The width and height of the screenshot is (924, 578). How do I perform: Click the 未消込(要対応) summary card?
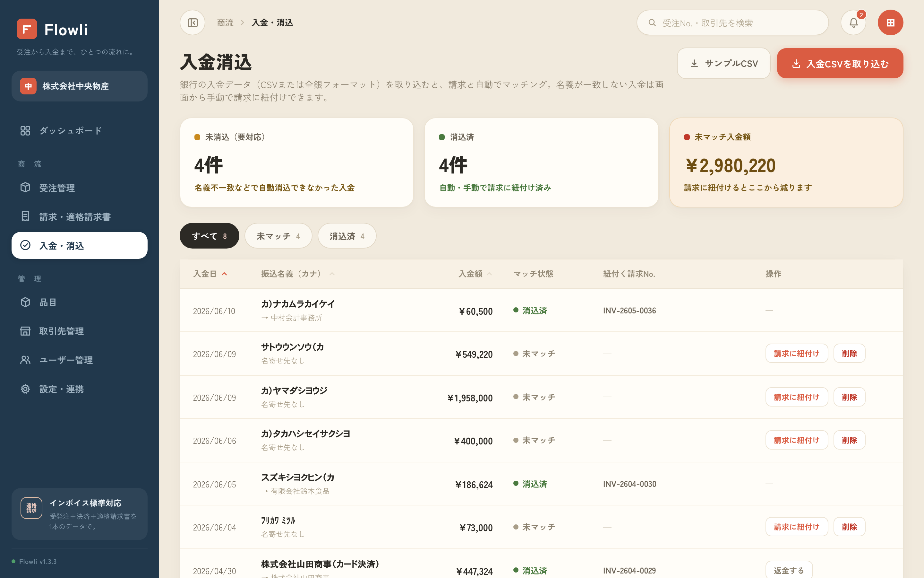click(297, 162)
